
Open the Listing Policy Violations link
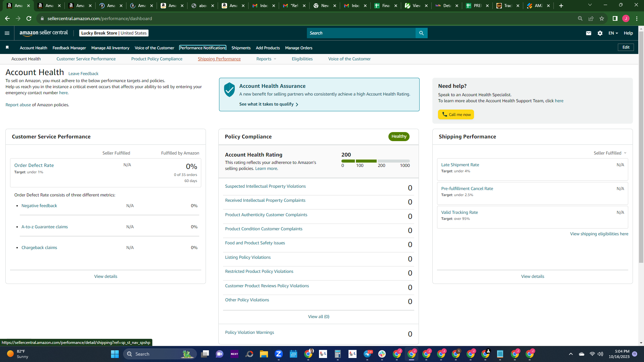(248, 257)
